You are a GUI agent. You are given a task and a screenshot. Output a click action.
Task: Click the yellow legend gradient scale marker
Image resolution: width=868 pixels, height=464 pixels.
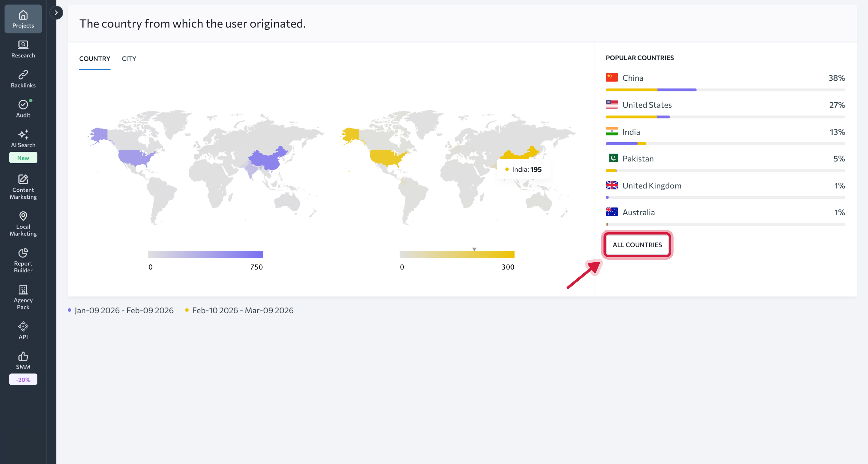[474, 249]
